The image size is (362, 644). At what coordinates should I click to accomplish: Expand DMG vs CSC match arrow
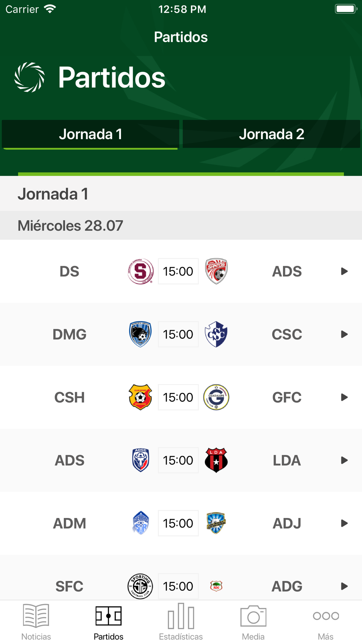pos(344,334)
